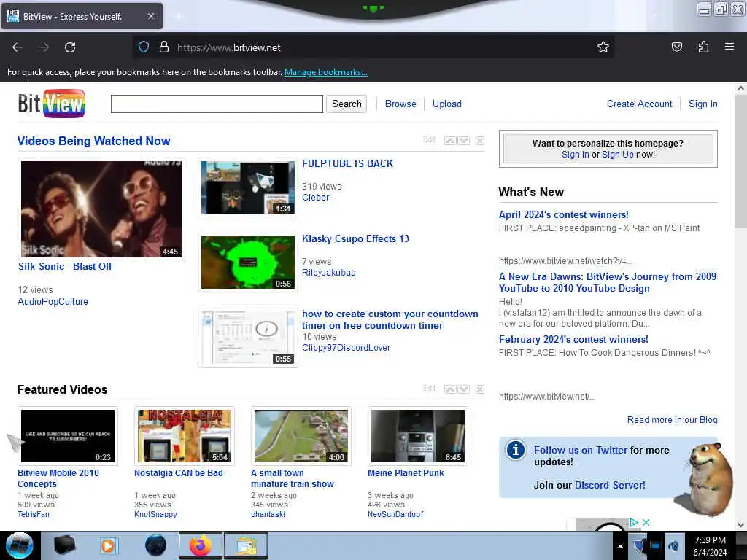Viewport: 747px width, 560px height.
Task: Close the BitView browser tab
Action: tap(150, 16)
